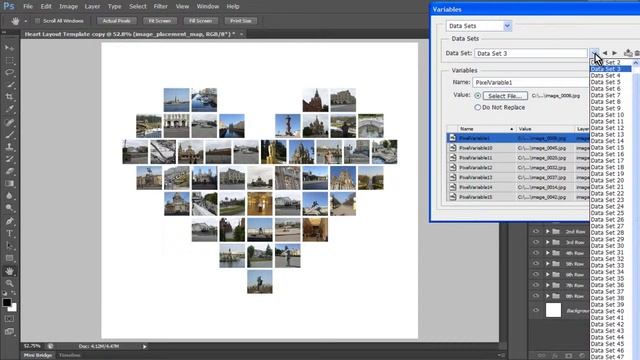Select the History Brush tool
This screenshot has width=640, height=360.
coord(9,159)
